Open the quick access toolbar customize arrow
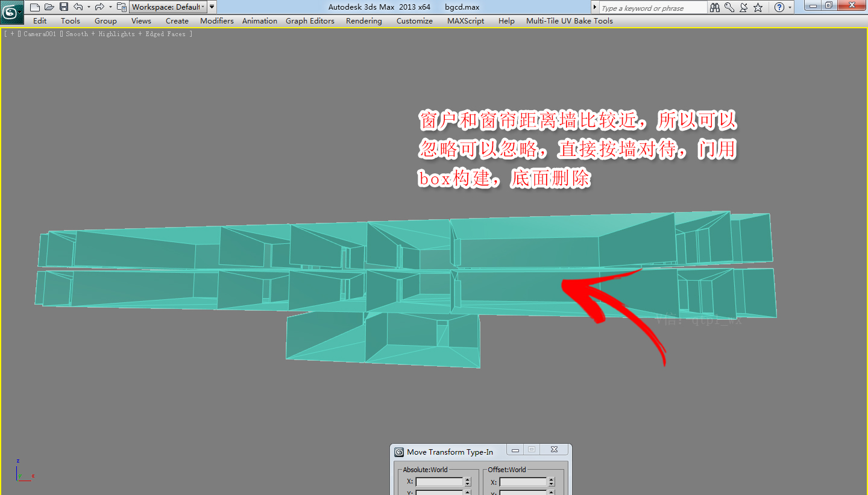 click(212, 7)
